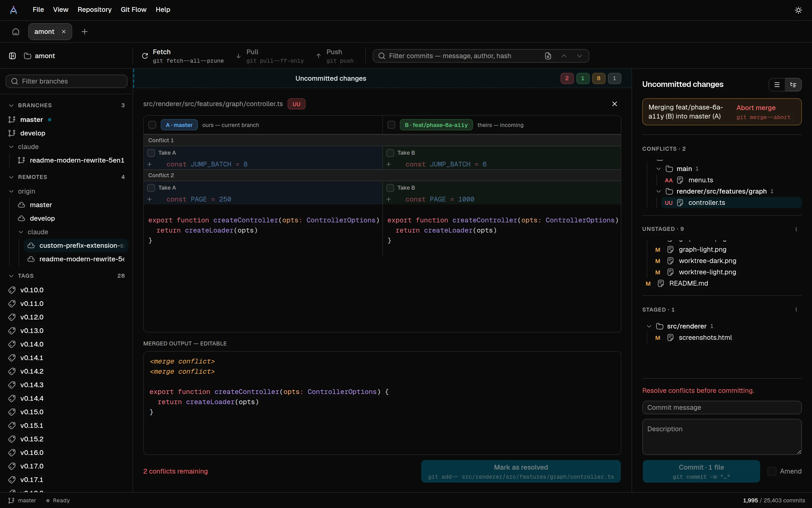Go to next commit search match

click(x=579, y=56)
